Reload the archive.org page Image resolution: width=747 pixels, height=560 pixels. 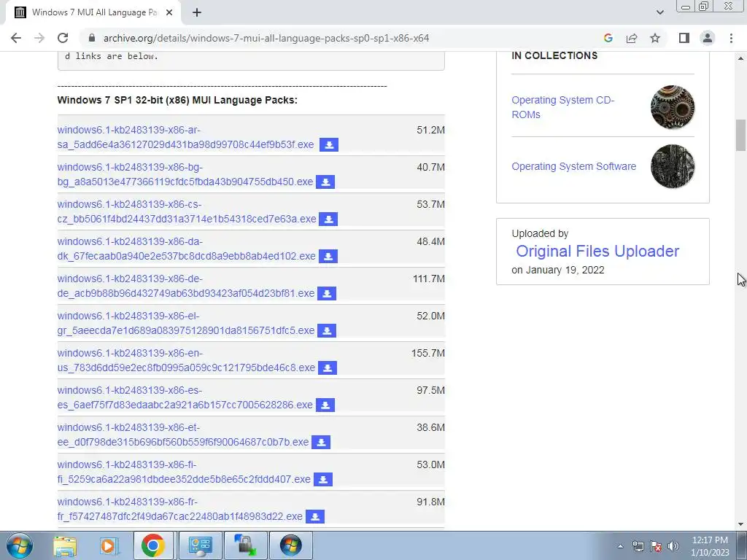coord(63,38)
